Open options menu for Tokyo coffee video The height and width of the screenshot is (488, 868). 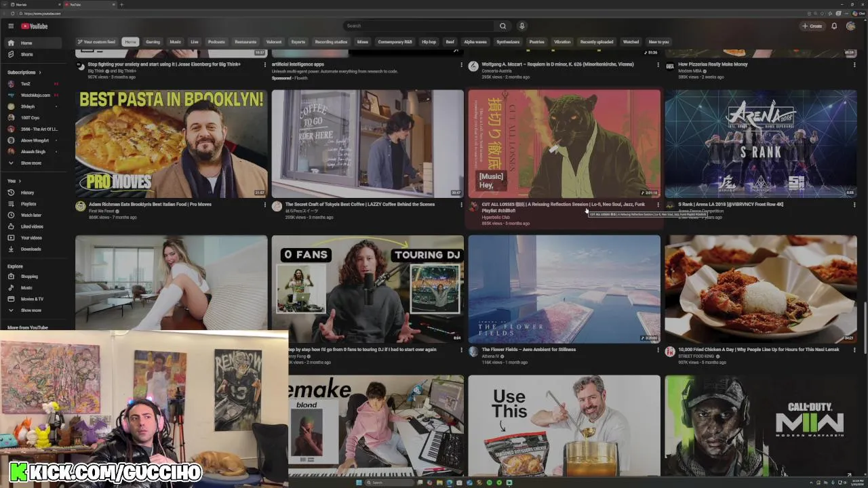[461, 205]
